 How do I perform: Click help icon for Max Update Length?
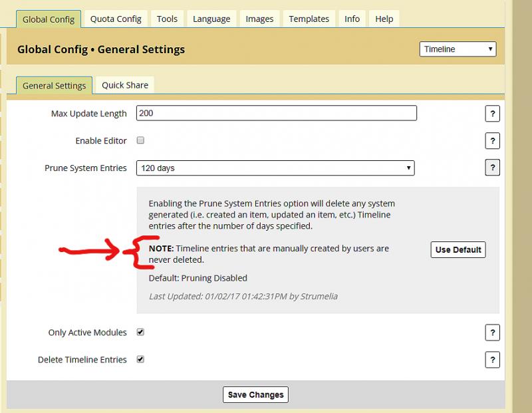pos(492,114)
